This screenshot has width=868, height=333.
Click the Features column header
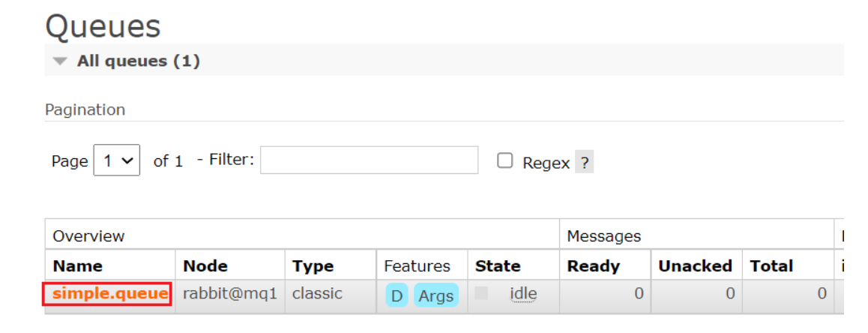(417, 266)
